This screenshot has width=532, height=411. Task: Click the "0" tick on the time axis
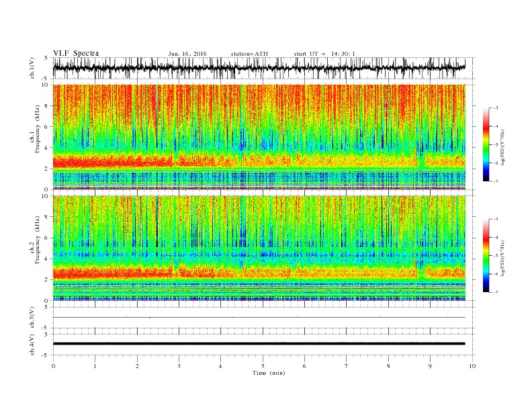[x=53, y=366]
